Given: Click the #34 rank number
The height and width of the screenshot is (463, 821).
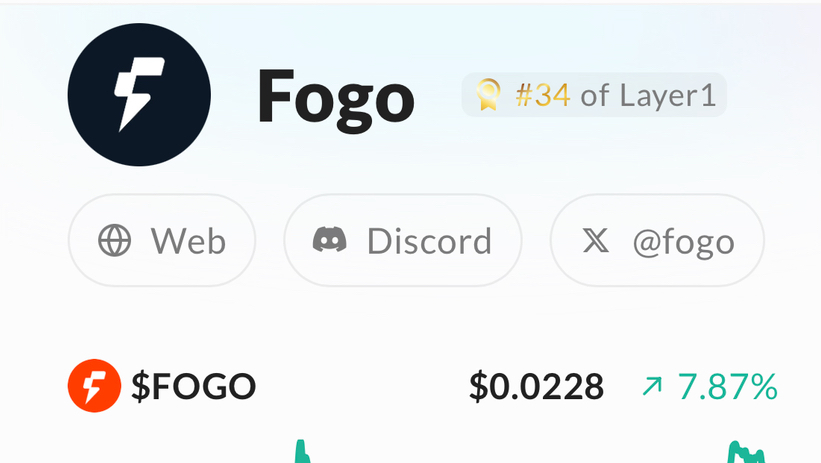Looking at the screenshot, I should [x=543, y=95].
